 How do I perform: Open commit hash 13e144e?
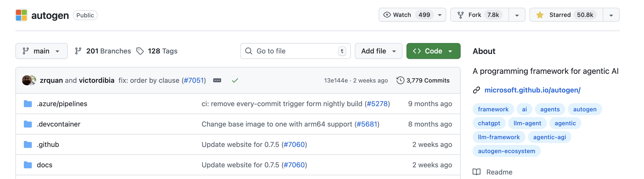coord(336,80)
